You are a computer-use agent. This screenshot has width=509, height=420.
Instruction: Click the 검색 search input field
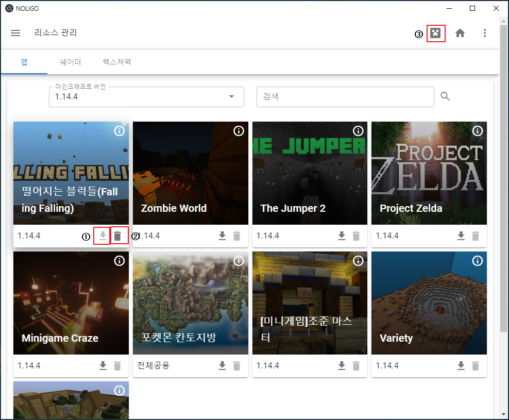click(x=345, y=97)
